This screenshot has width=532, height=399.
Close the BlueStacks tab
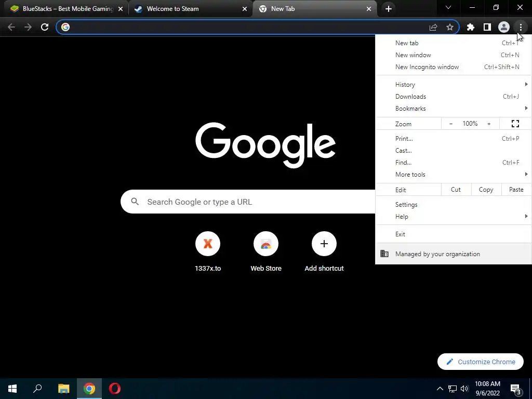(x=121, y=9)
